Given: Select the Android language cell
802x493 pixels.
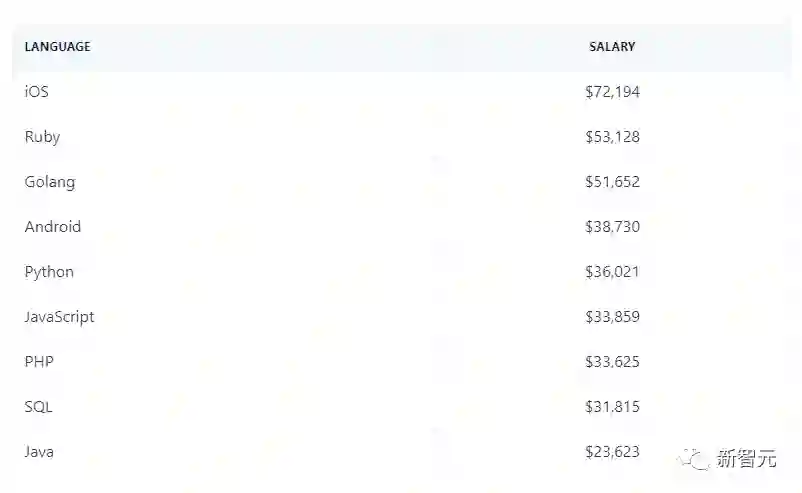Looking at the screenshot, I should (53, 227).
